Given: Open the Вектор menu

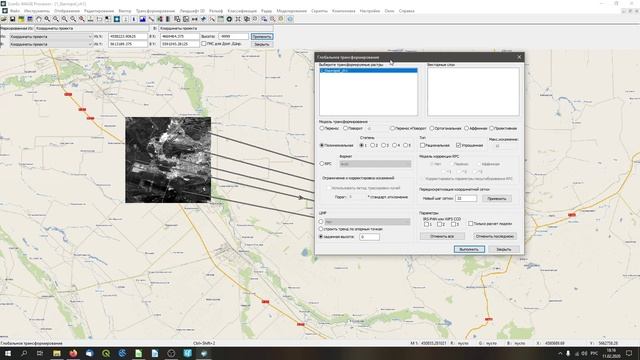Looking at the screenshot, I should 125,11.
